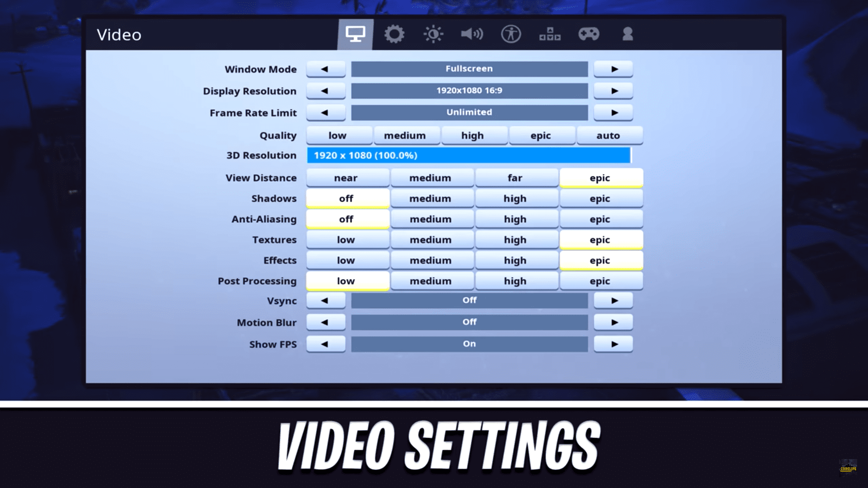Open the Accessibility settings panel
The height and width of the screenshot is (488, 868).
click(510, 34)
